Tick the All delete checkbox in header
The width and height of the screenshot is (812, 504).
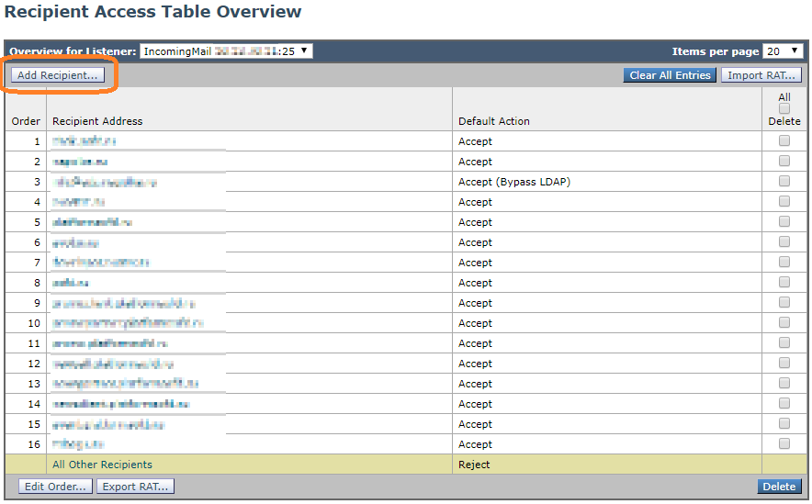pos(784,108)
